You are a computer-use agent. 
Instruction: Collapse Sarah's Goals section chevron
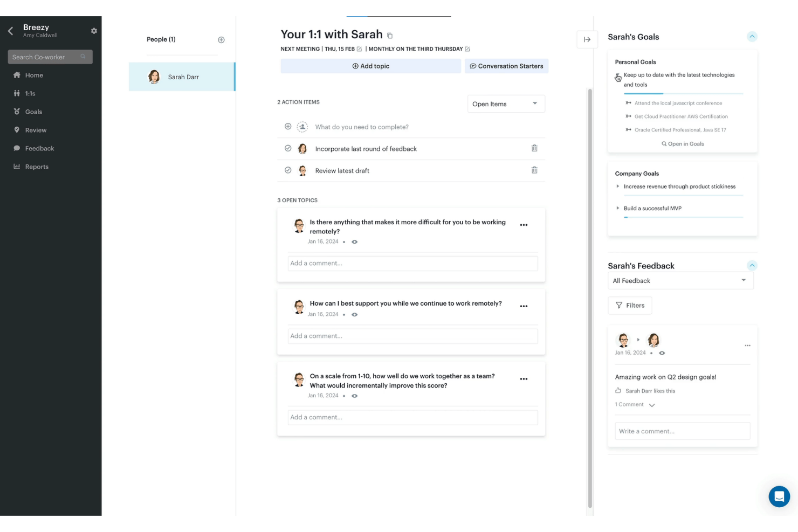(752, 37)
